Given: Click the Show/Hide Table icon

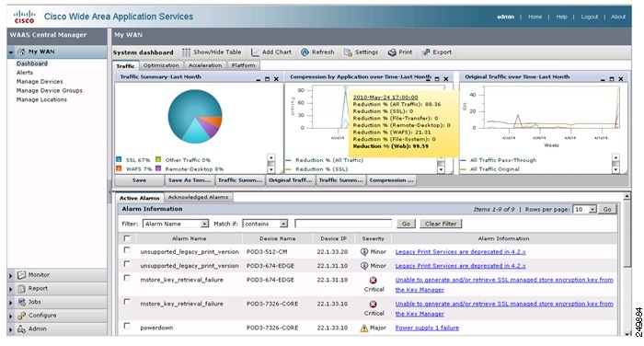Looking at the screenshot, I should [186, 52].
